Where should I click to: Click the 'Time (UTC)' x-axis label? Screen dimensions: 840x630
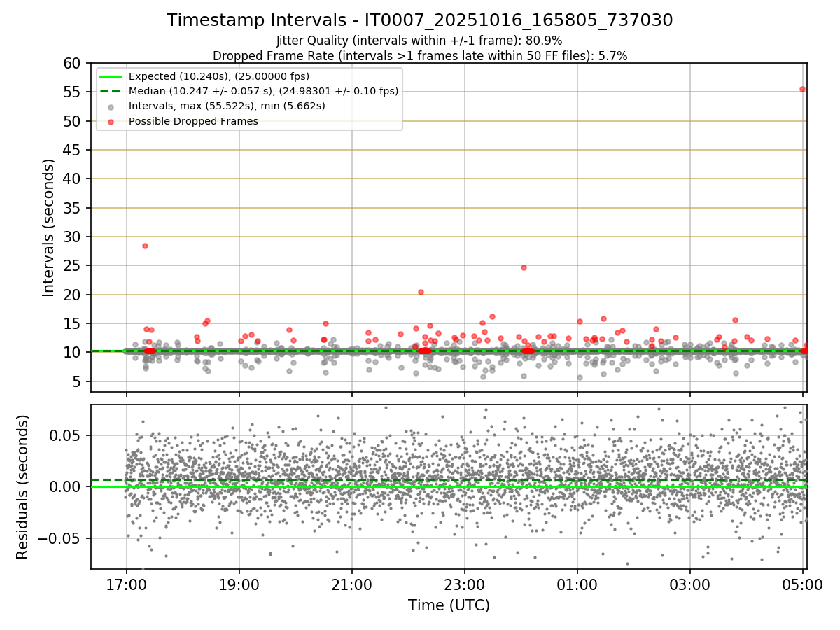(449, 605)
